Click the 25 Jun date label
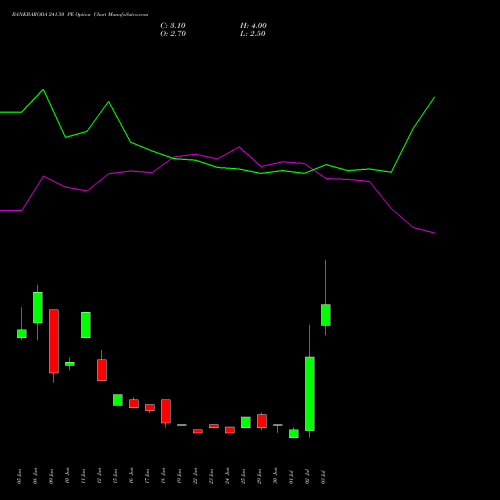This screenshot has width=500, height=500. [x=244, y=476]
